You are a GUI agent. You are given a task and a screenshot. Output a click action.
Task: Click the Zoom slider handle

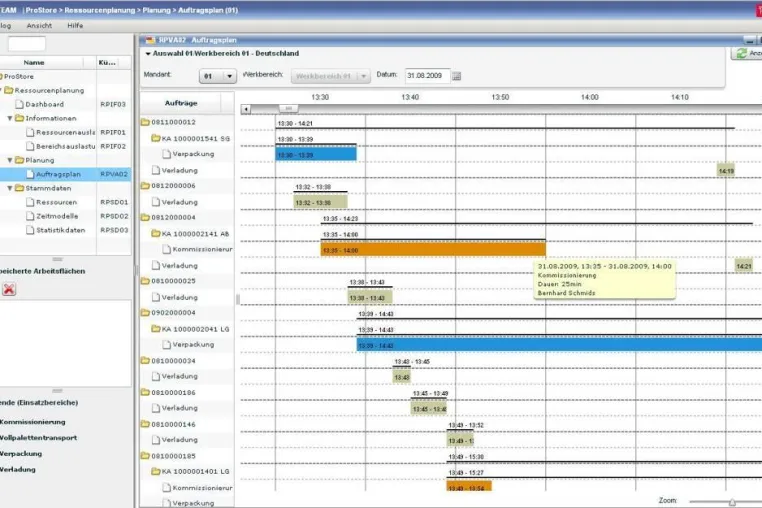[732, 502]
